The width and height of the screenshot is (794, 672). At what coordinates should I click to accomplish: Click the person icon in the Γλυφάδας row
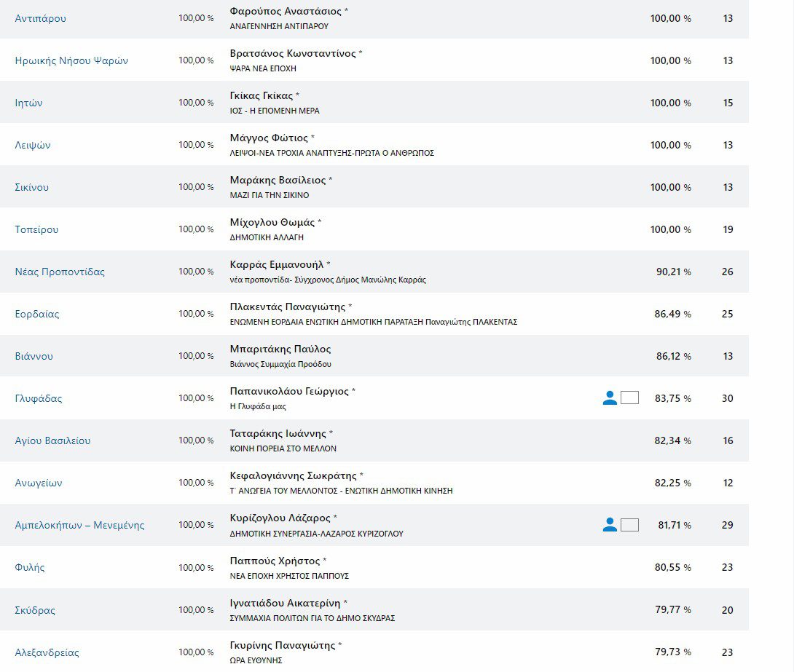pos(610,398)
